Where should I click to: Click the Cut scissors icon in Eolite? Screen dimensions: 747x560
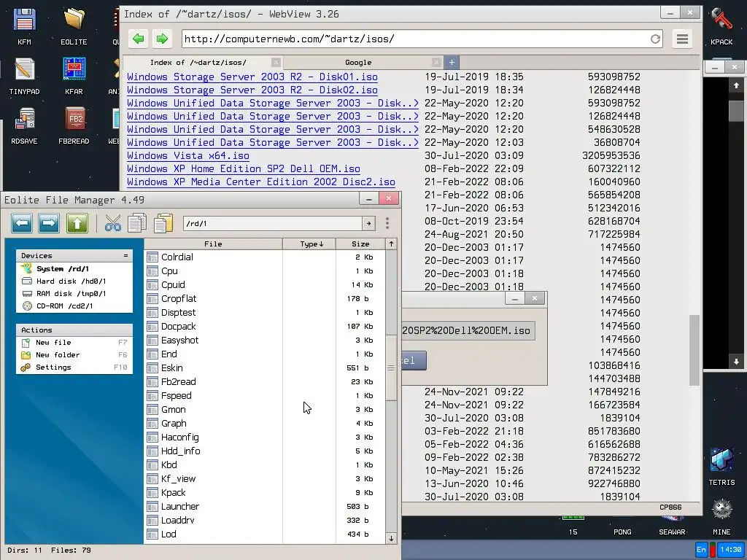[x=113, y=223]
